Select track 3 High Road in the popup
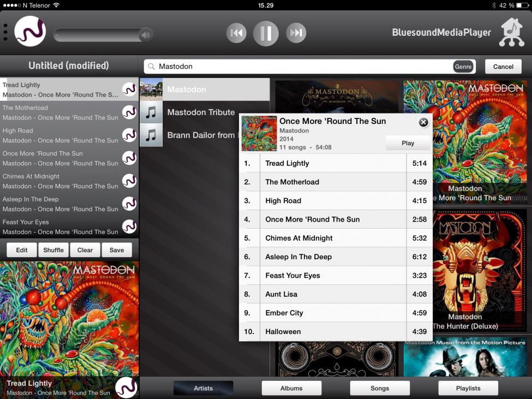Screen dimensions: 532x399 336,200
